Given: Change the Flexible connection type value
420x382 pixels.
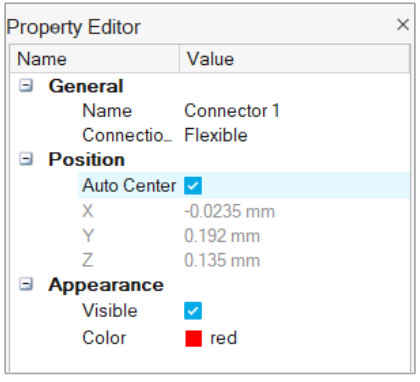Looking at the screenshot, I should (216, 135).
